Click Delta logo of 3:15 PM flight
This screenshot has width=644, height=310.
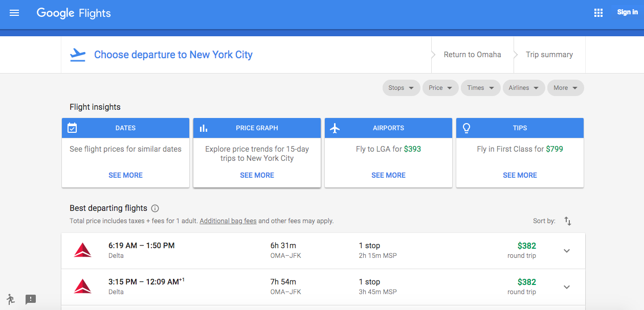click(x=82, y=287)
